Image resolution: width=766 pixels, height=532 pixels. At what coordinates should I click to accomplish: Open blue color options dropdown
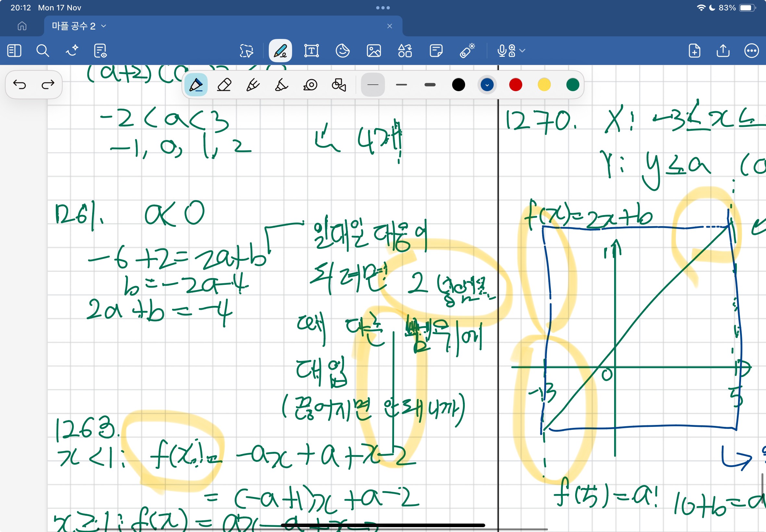point(487,85)
